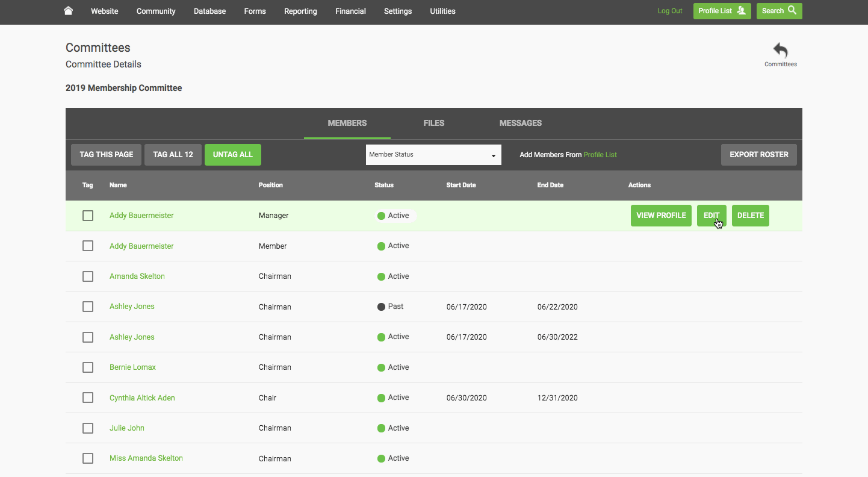Open the Database menu
The width and height of the screenshot is (868, 477).
(210, 11)
